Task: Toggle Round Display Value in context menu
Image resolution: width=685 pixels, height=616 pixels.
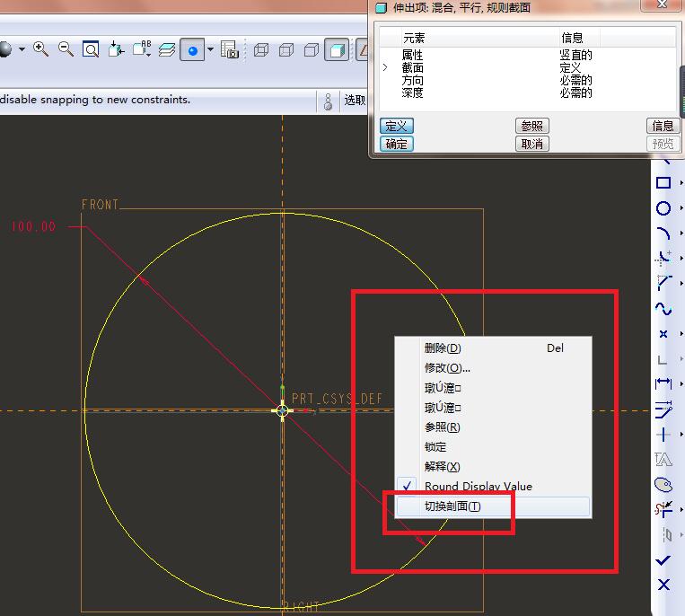Action: pos(478,487)
